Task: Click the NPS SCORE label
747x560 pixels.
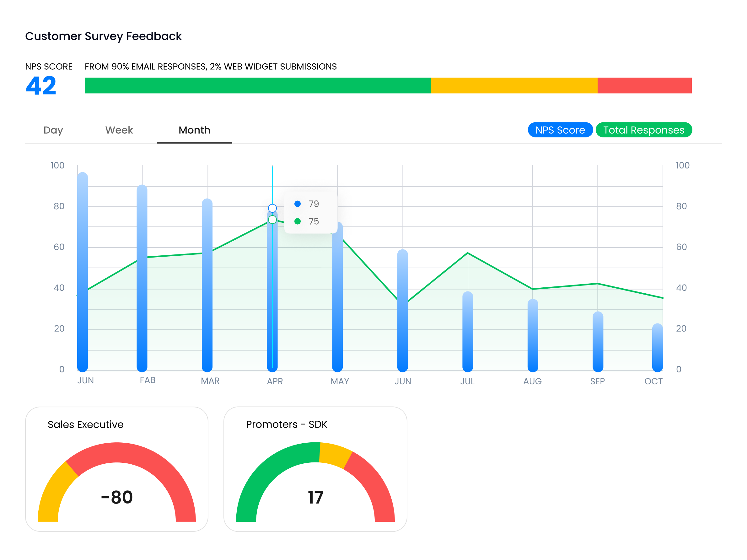Action: [49, 67]
